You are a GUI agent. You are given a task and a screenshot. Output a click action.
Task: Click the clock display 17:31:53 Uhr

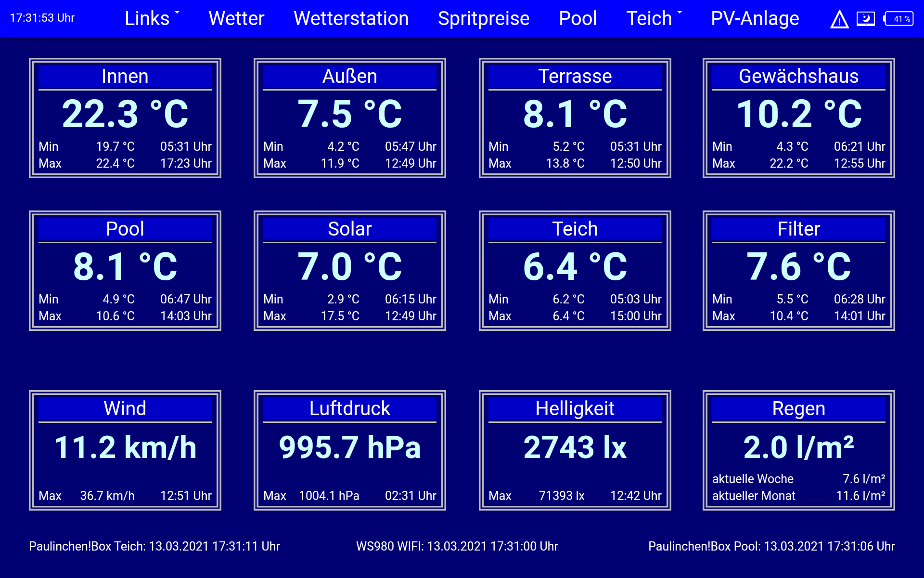[x=42, y=18]
